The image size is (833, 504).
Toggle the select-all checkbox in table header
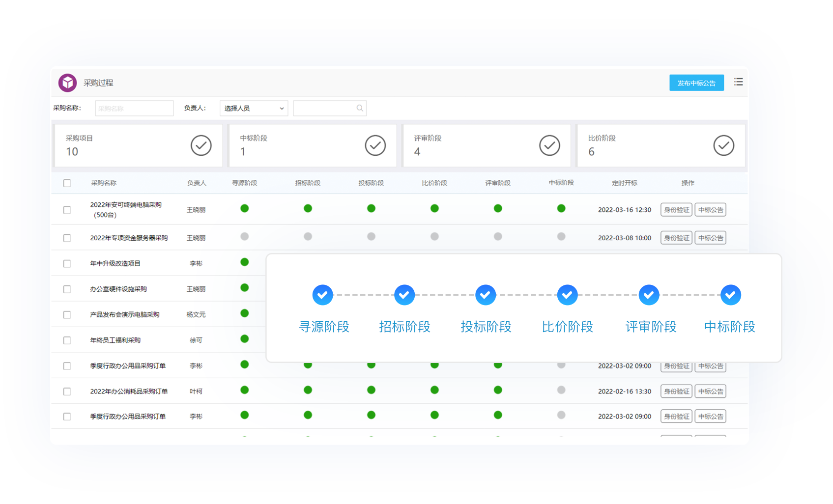click(x=67, y=183)
